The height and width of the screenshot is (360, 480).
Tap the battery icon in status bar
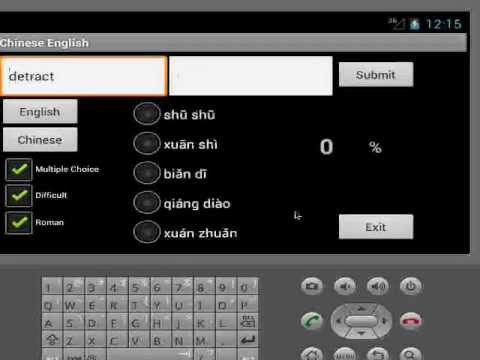click(x=414, y=24)
